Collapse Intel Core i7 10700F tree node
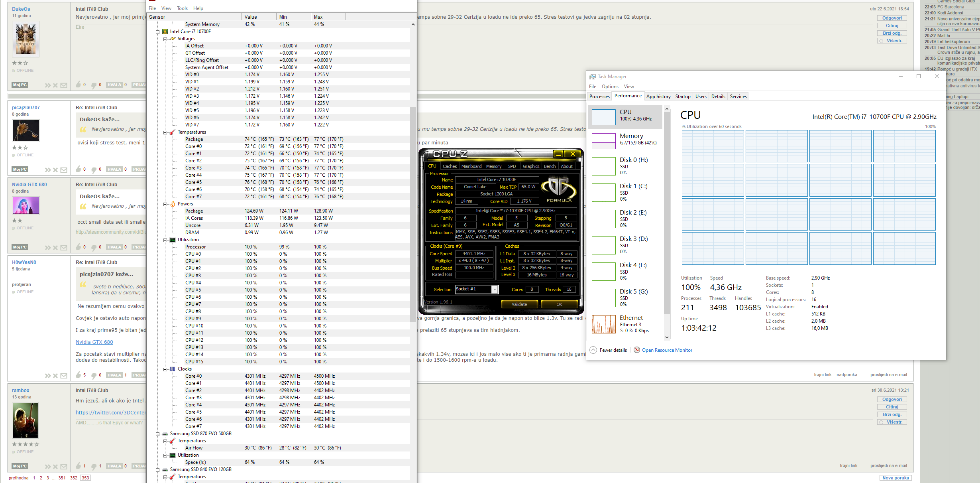 (x=157, y=32)
